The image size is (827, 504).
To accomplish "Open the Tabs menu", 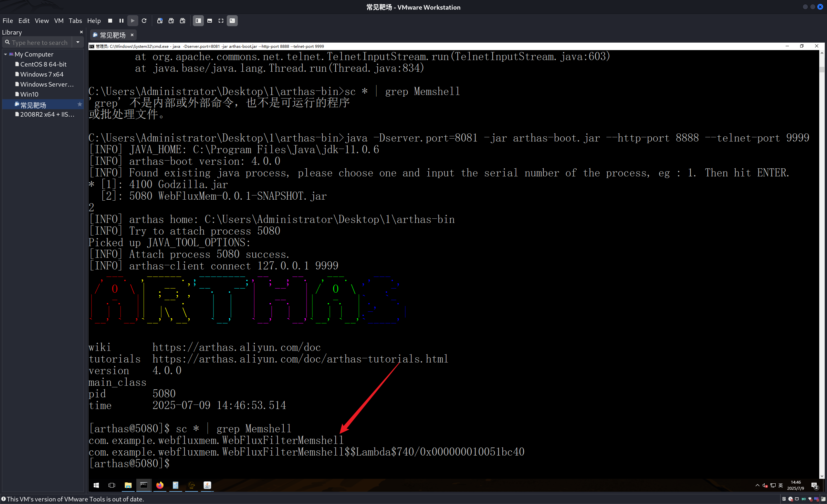I will (x=75, y=21).
